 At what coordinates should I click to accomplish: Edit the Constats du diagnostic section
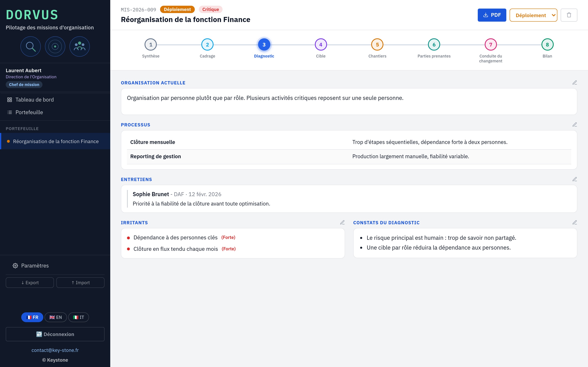pos(575,222)
